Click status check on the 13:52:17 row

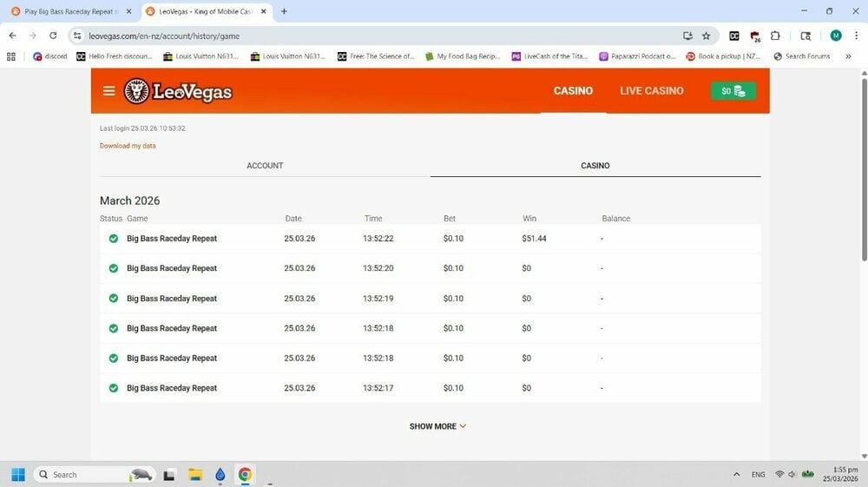[x=114, y=388]
